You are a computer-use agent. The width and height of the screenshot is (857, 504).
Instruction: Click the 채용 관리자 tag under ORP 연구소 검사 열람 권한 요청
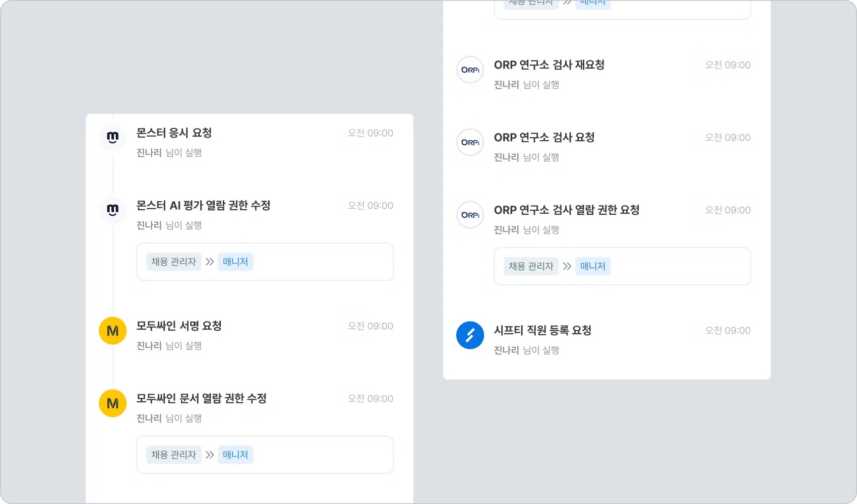click(531, 266)
